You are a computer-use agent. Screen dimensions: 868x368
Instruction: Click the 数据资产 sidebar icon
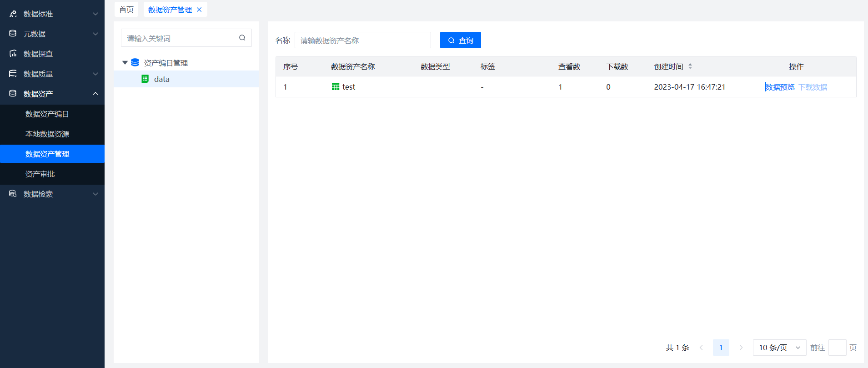13,94
